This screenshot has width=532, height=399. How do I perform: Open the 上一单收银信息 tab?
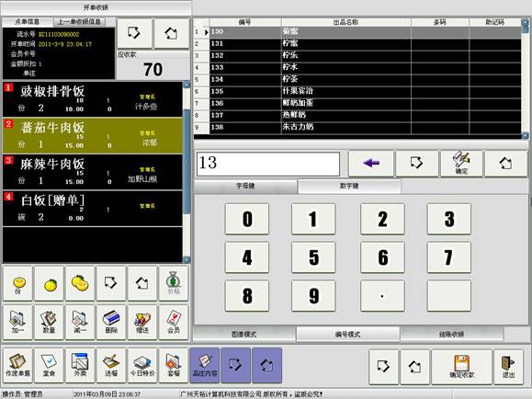[79, 22]
